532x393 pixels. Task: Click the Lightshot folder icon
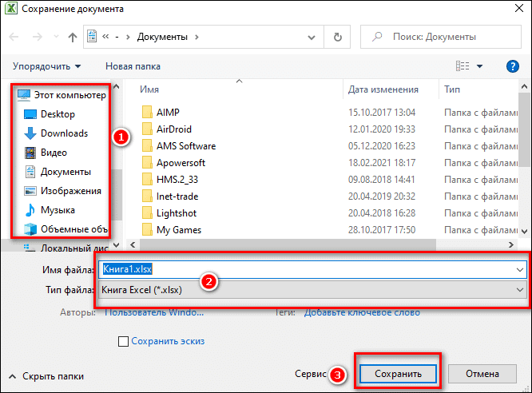[x=147, y=213]
